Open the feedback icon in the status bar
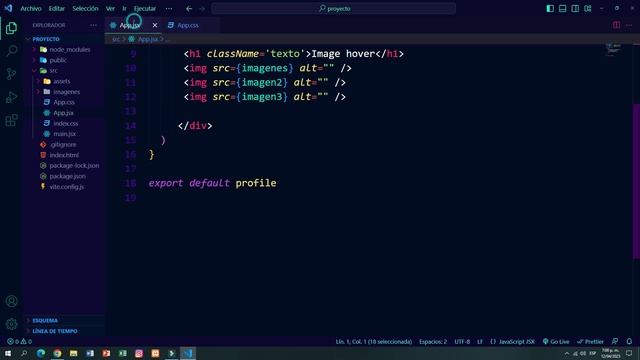 click(615, 342)
